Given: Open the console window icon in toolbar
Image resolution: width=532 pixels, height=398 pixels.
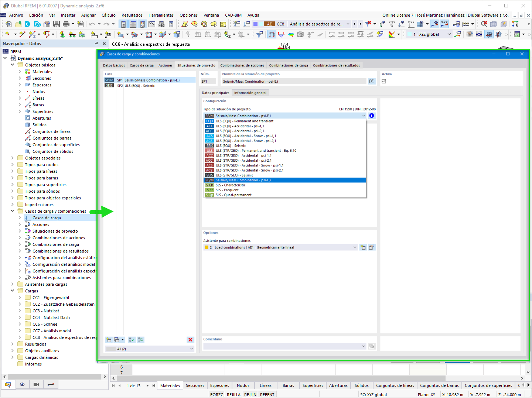Looking at the screenshot, I should point(152,24).
